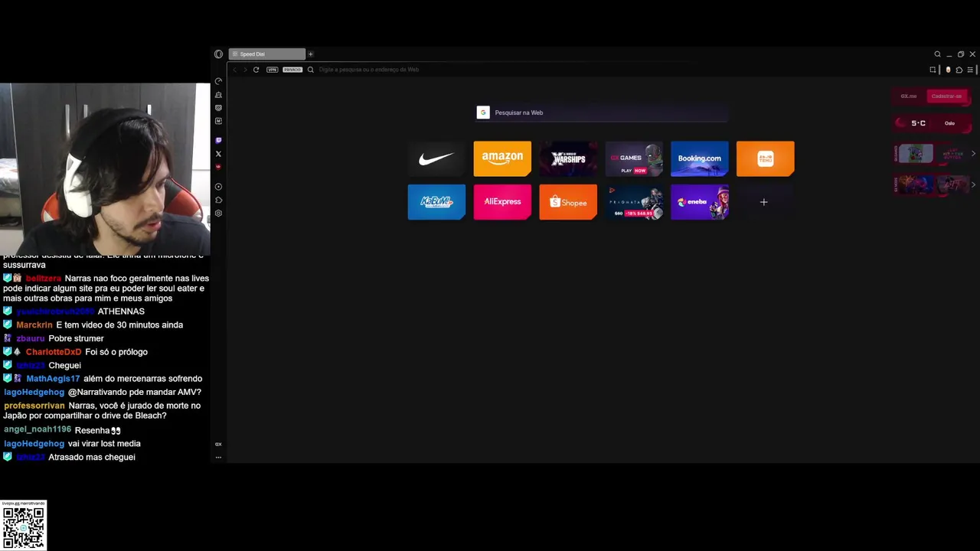980x551 pixels.
Task: Expand the lower game cards row chevron
Action: point(973,184)
